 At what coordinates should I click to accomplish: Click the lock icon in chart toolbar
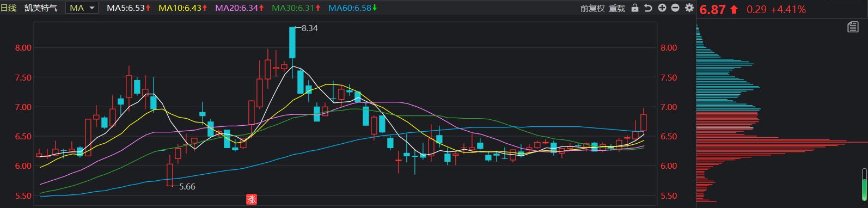point(634,8)
